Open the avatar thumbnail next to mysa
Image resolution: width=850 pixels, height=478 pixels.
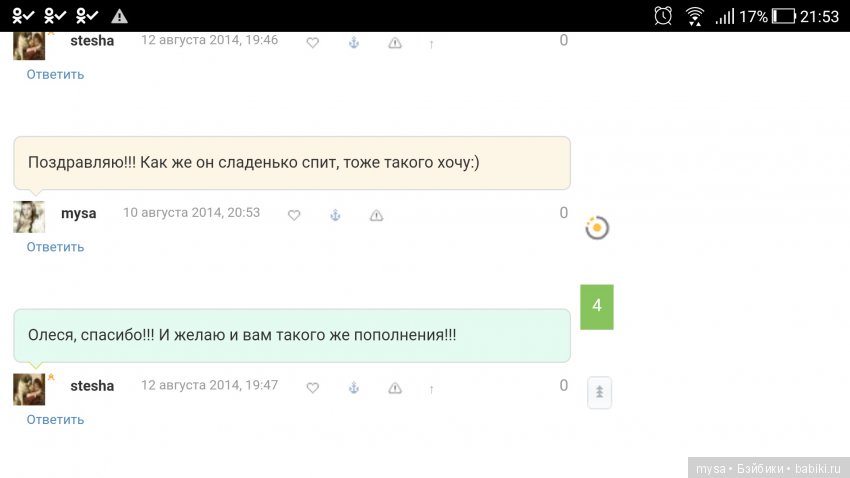29,217
